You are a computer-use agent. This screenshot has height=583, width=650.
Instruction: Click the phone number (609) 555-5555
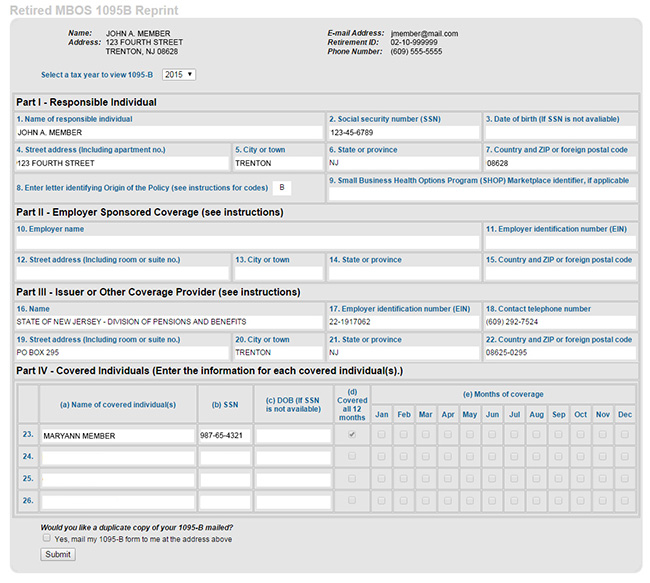click(416, 51)
